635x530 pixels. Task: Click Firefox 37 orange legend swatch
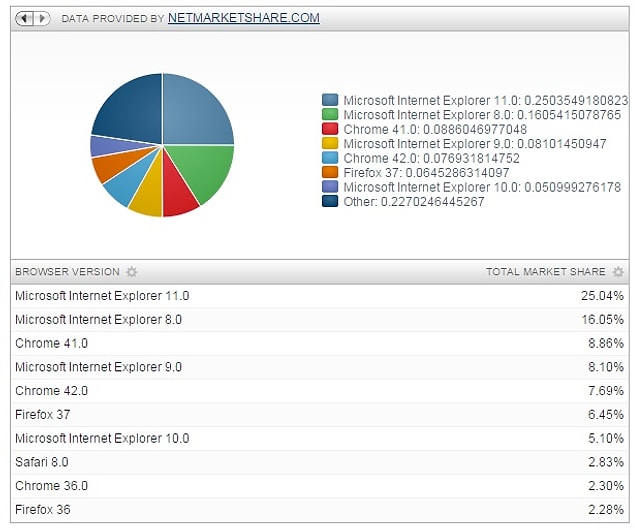pyautogui.click(x=330, y=172)
